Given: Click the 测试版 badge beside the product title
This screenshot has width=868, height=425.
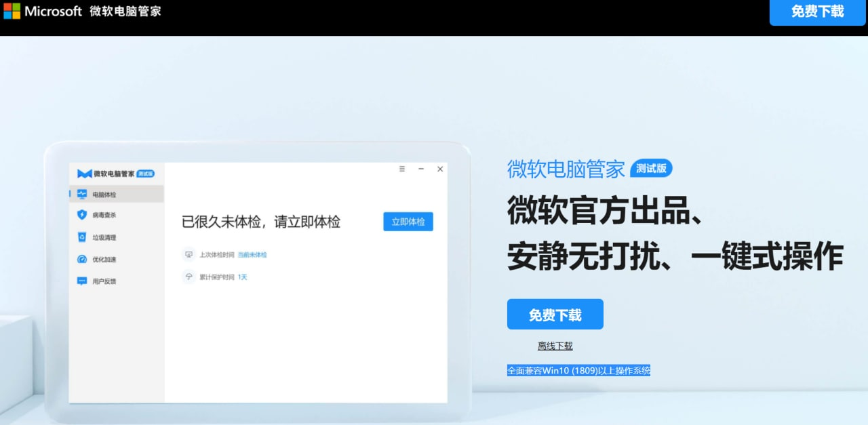Looking at the screenshot, I should pyautogui.click(x=651, y=168).
